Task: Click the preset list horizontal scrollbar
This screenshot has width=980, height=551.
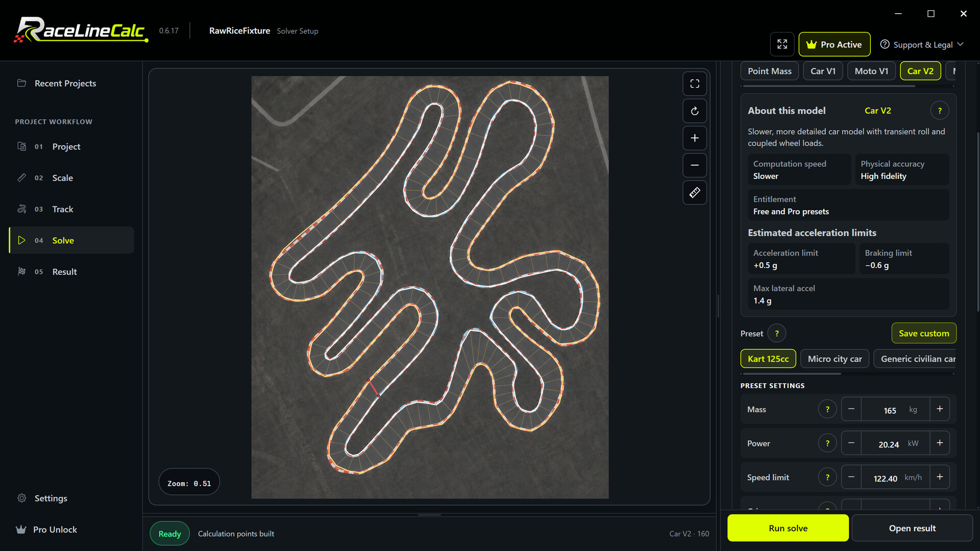Action: pyautogui.click(x=791, y=374)
